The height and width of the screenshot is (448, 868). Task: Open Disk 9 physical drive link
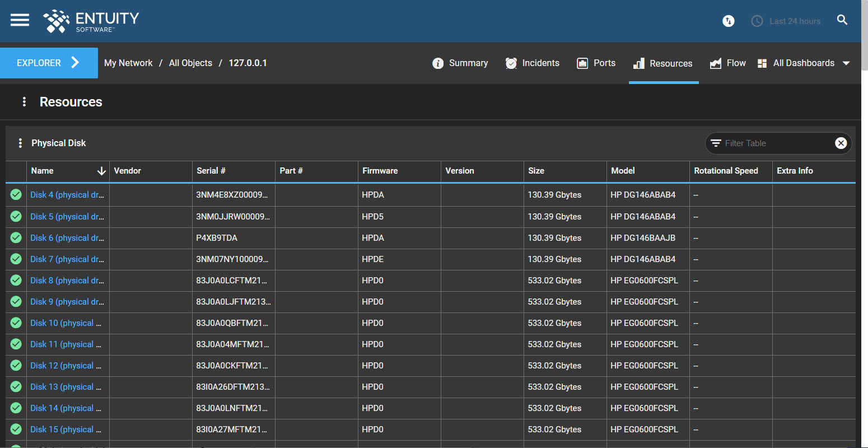tap(67, 302)
